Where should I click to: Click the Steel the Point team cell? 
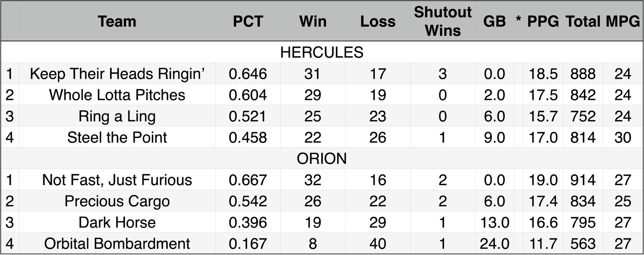click(117, 137)
